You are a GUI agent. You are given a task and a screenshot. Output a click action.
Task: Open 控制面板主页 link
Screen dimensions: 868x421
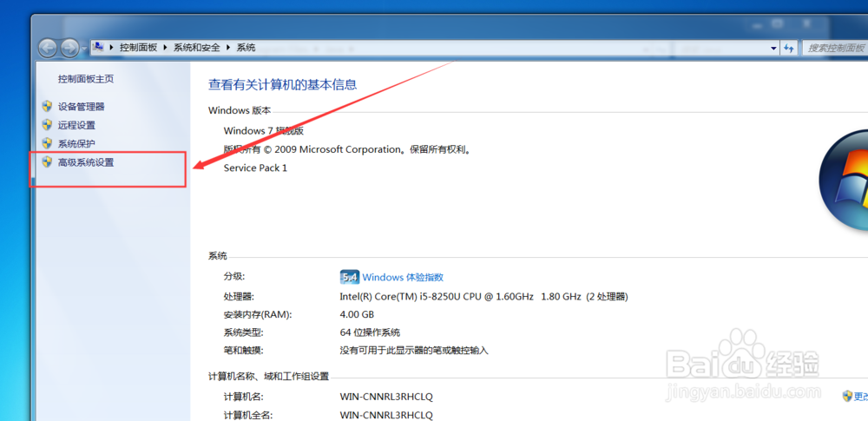point(86,79)
